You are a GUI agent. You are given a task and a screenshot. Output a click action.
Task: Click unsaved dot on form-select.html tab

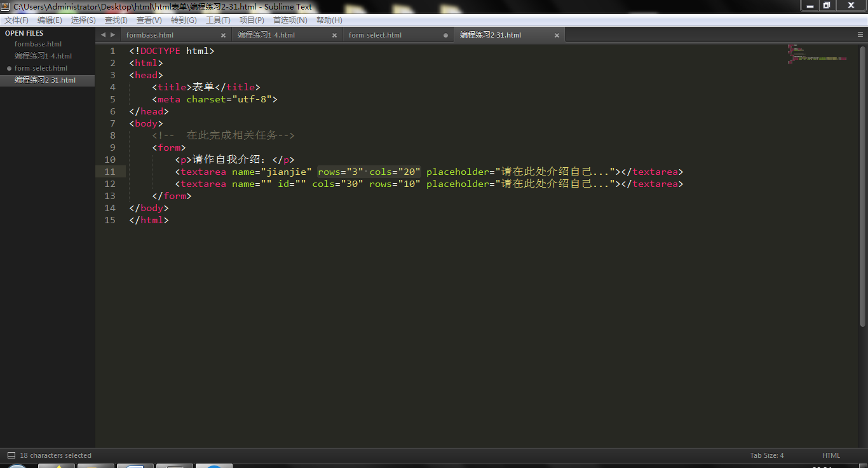click(x=445, y=36)
